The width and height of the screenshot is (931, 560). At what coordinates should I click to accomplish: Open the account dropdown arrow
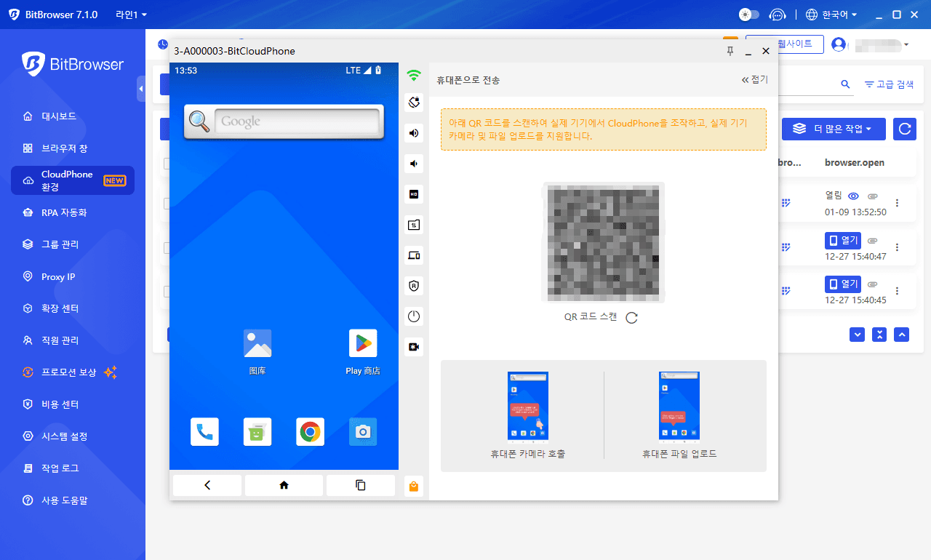click(x=906, y=45)
